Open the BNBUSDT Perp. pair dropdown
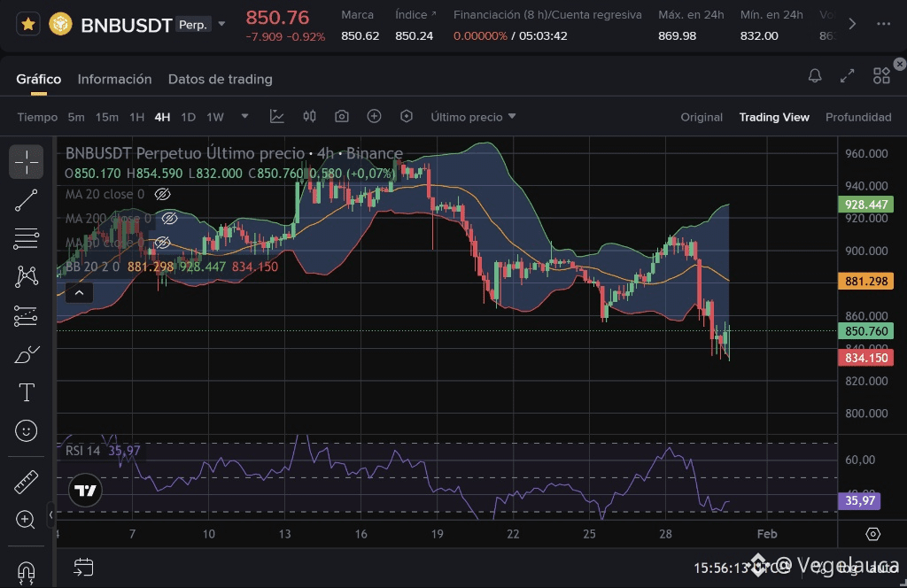 point(221,24)
